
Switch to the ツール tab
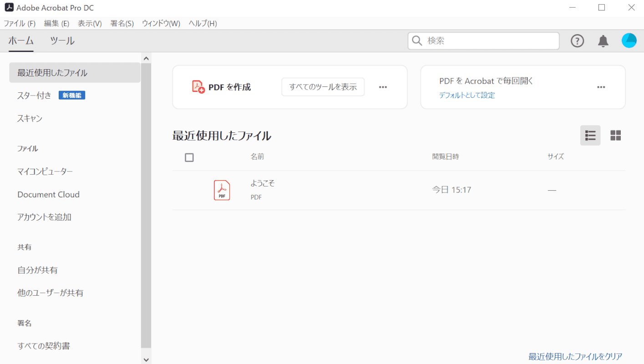point(62,40)
